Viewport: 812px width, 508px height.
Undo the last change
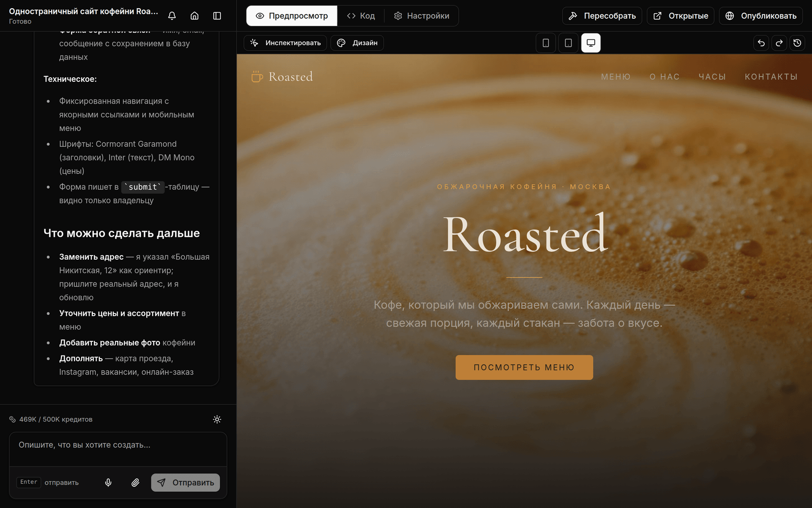[761, 43]
